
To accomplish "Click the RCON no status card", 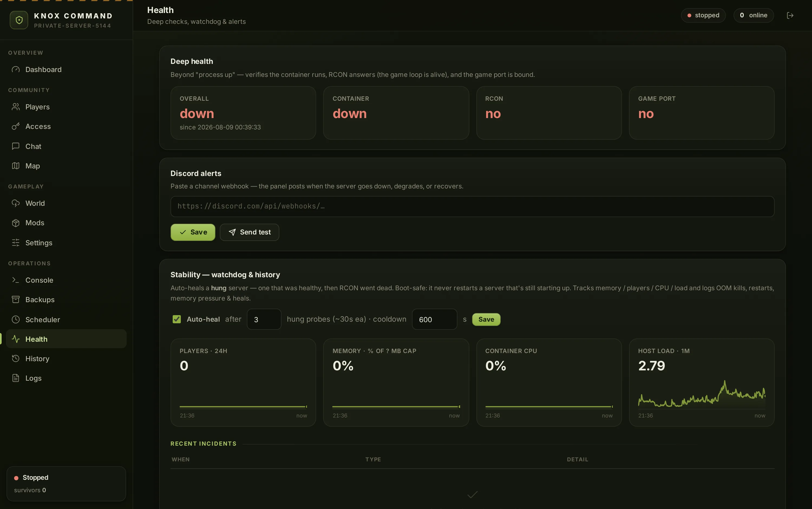I will click(x=549, y=113).
